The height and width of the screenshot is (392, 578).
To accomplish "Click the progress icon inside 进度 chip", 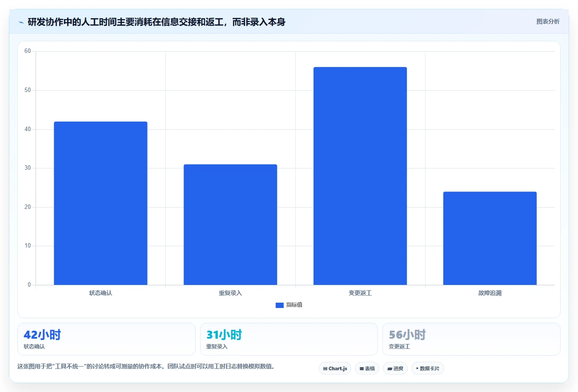I will (x=389, y=369).
